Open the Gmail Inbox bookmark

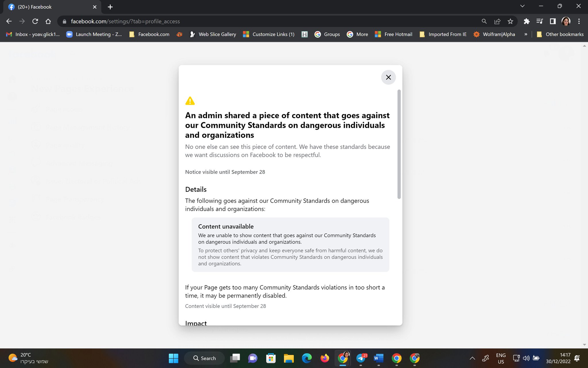click(33, 34)
